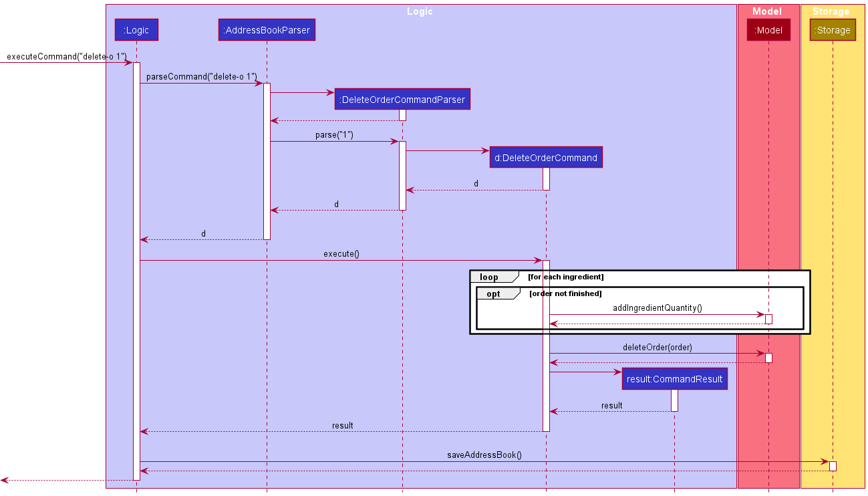The height and width of the screenshot is (496, 868).
Task: Click the result:CommandResult object box
Action: click(x=674, y=378)
